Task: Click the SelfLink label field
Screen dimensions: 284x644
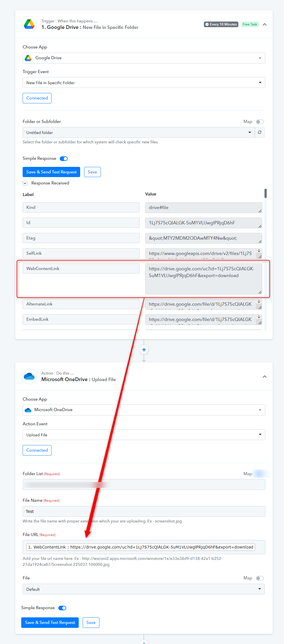Action: pos(81,253)
